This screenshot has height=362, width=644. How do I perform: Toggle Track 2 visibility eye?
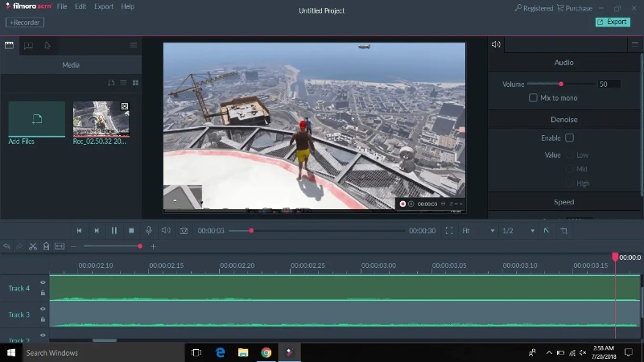[x=43, y=335]
